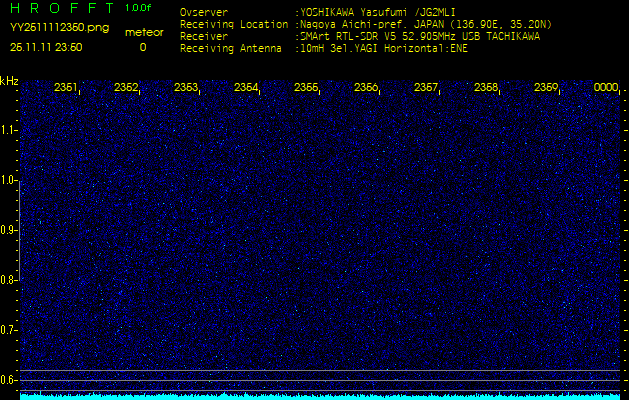
Task: Select the 2353 time marker
Action: [186, 88]
